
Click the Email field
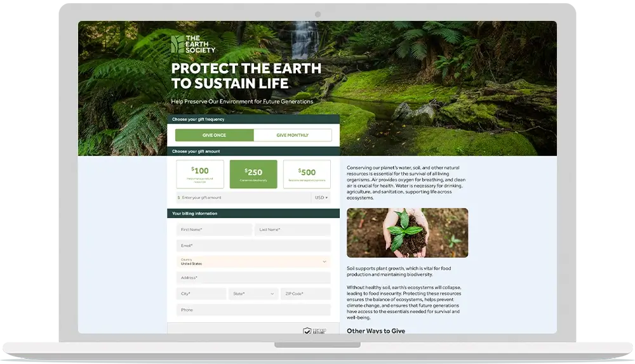click(x=253, y=245)
